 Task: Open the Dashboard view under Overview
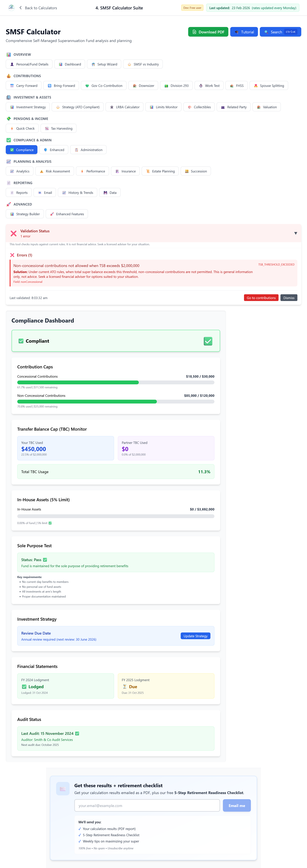point(70,64)
